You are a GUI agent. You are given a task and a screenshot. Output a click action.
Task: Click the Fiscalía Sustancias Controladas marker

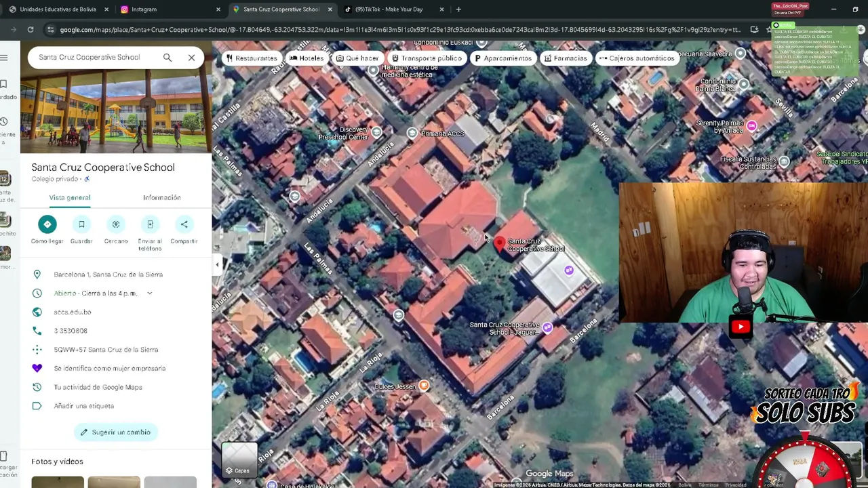point(784,161)
